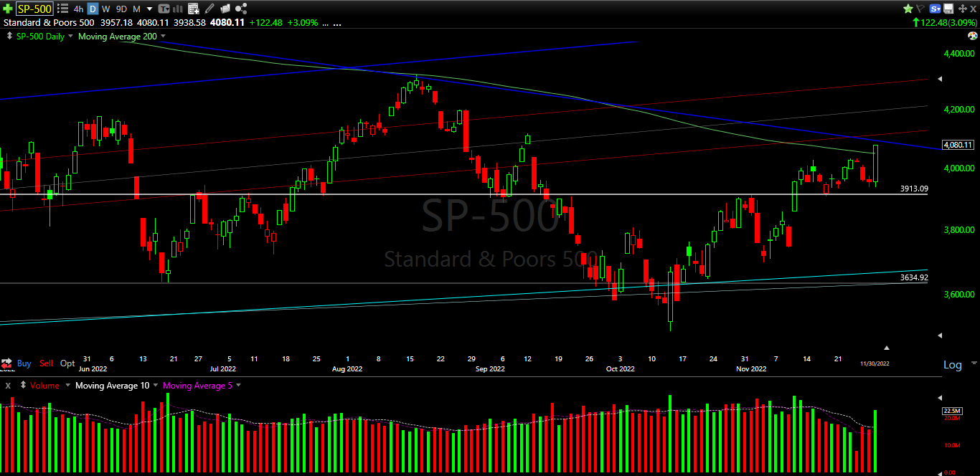This screenshot has height=476, width=980.
Task: Expand the Moving Average 5 dropdown arrow
Action: (x=238, y=386)
